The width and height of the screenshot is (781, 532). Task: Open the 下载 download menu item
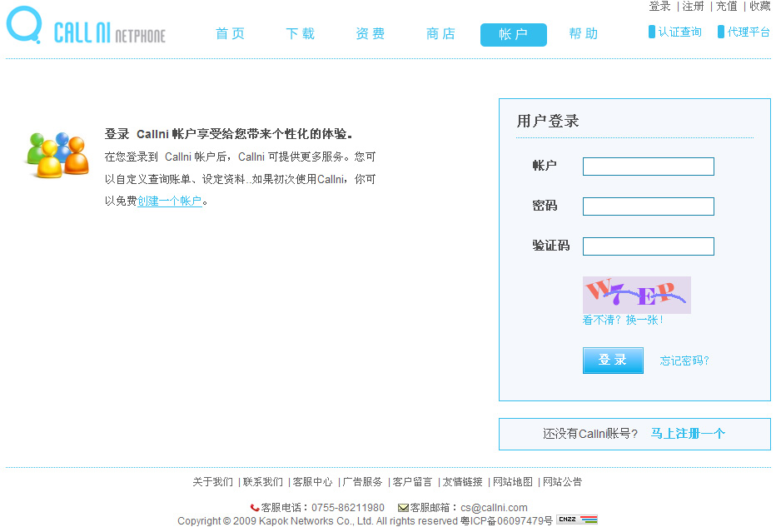pos(301,34)
